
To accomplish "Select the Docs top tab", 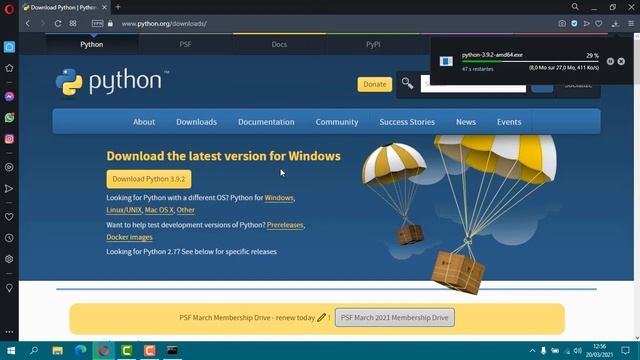I will 279,44.
